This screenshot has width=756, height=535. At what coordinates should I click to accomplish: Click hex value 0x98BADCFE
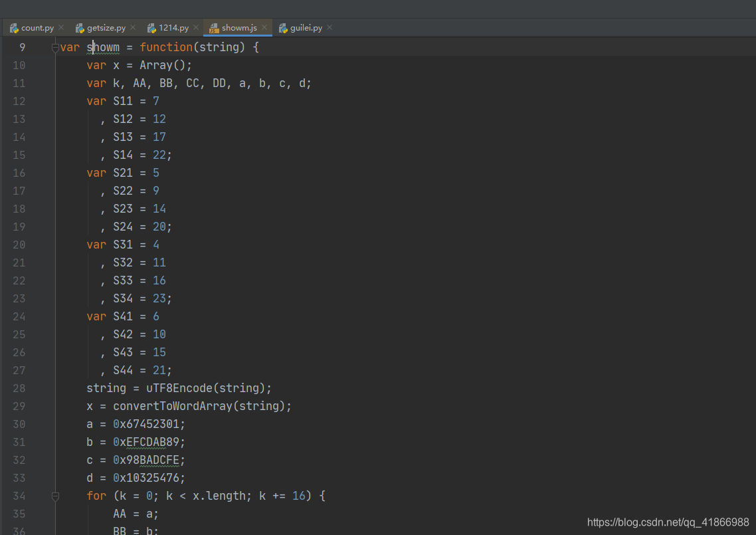(146, 460)
